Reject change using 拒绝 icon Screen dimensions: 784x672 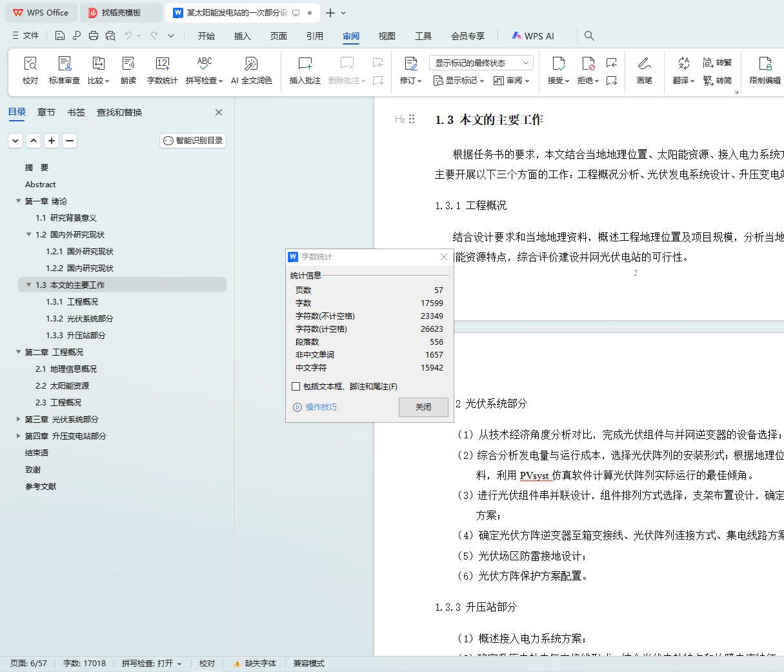coord(588,63)
